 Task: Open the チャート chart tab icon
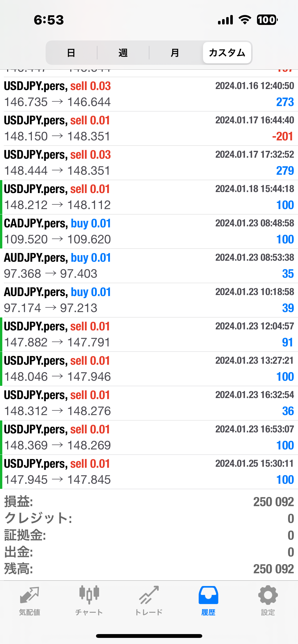pos(89,595)
